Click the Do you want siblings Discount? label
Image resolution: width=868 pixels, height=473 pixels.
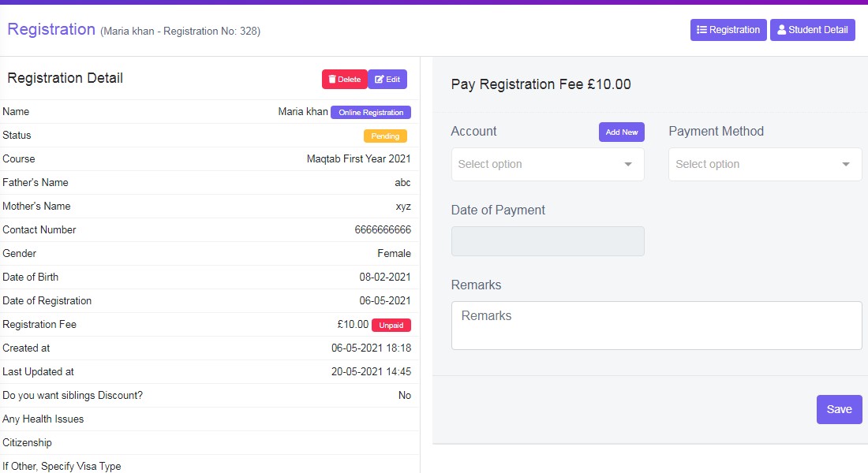pyautogui.click(x=73, y=396)
